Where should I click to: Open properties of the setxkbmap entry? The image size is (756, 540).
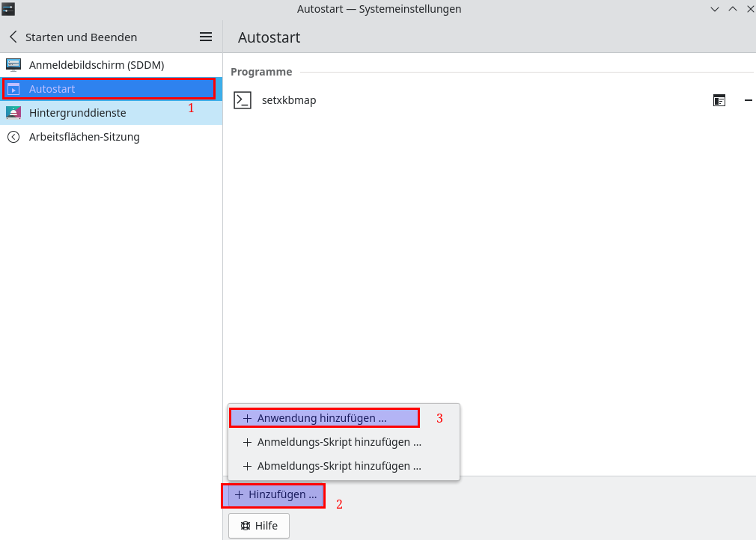(x=719, y=100)
